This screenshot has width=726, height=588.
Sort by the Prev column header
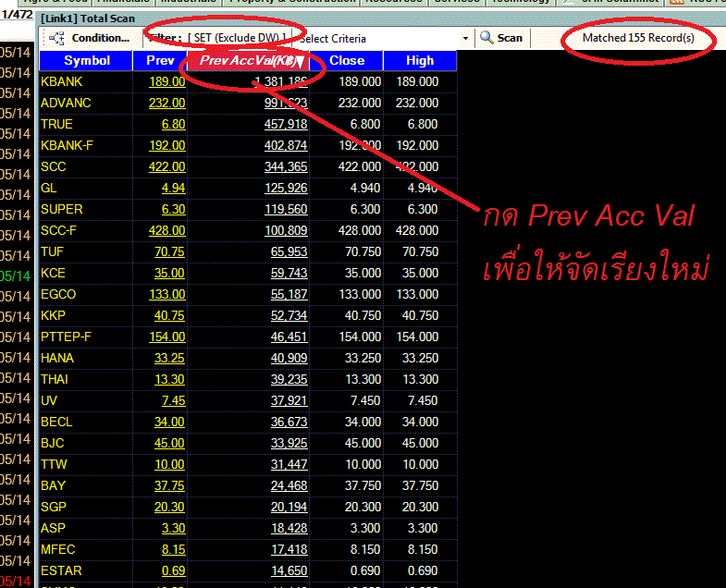coord(160,61)
